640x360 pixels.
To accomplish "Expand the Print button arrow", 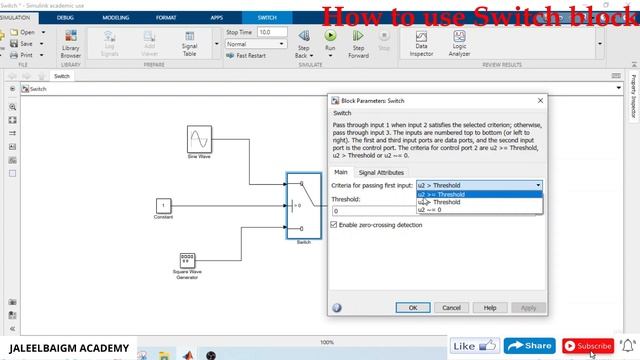I will point(42,55).
